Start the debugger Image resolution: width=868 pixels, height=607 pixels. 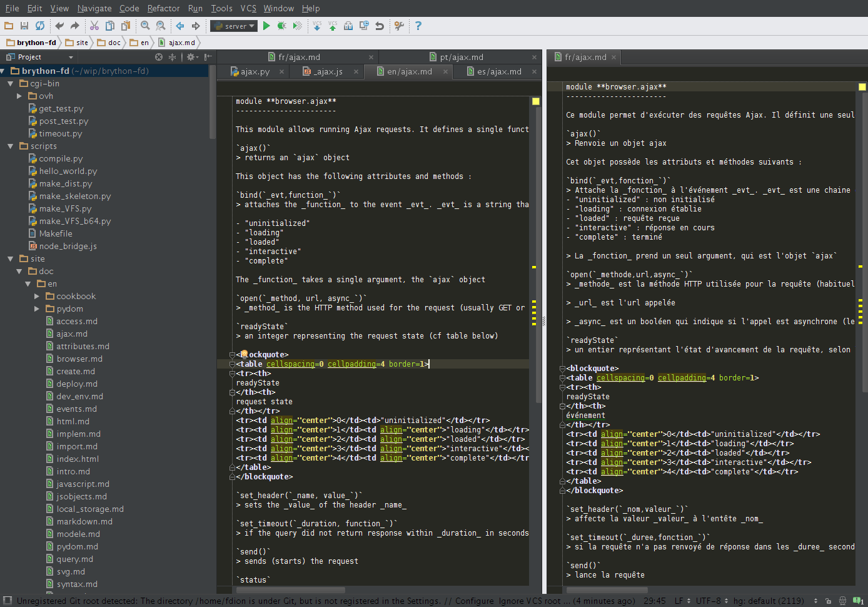[280, 26]
